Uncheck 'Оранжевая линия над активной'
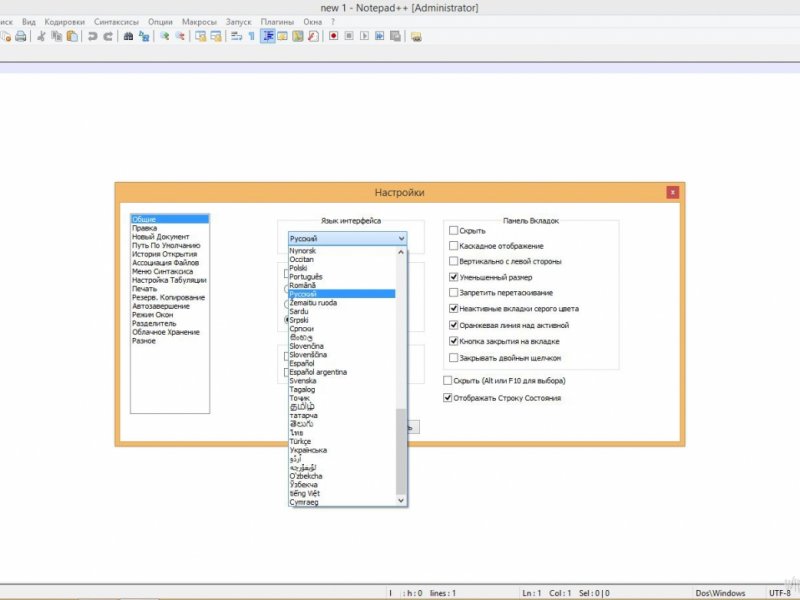 tap(453, 325)
